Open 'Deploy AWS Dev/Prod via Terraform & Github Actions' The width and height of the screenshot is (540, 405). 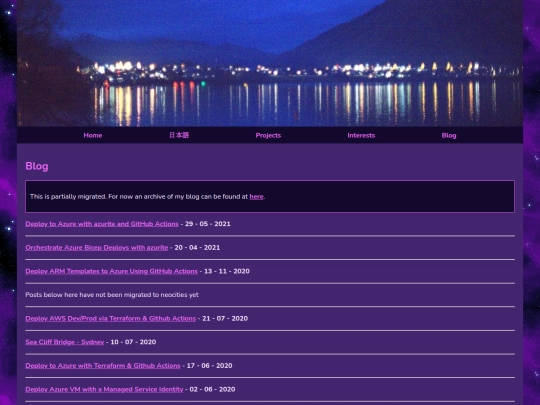tap(111, 319)
